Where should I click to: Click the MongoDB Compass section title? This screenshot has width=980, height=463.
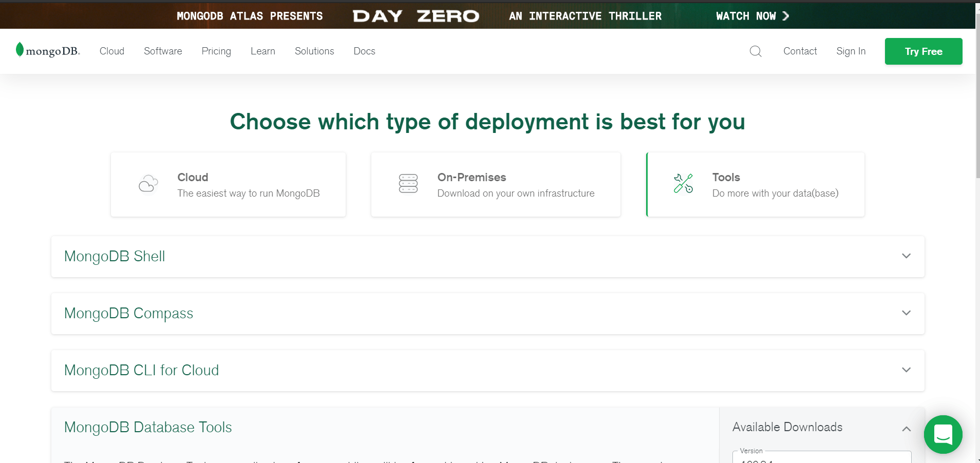[128, 313]
